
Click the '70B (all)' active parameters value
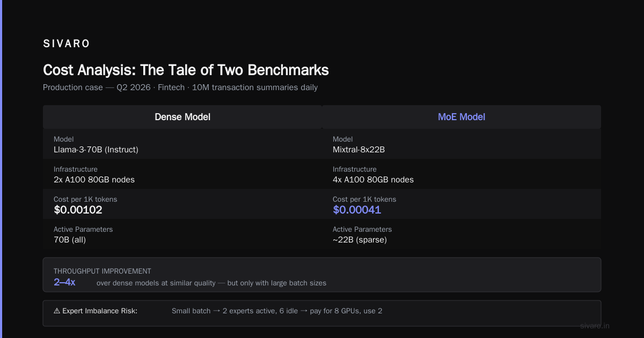(x=70, y=240)
